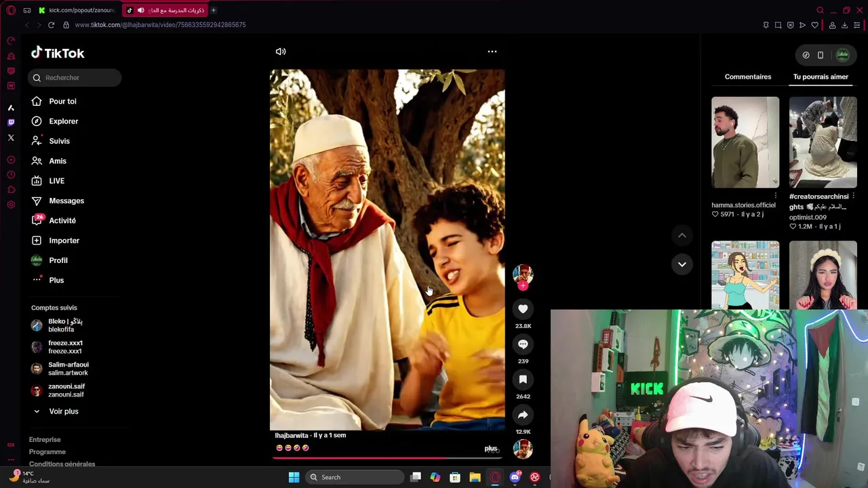Open Twitch in the Opera sidebar
This screenshot has height=488, width=868.
tap(11, 123)
